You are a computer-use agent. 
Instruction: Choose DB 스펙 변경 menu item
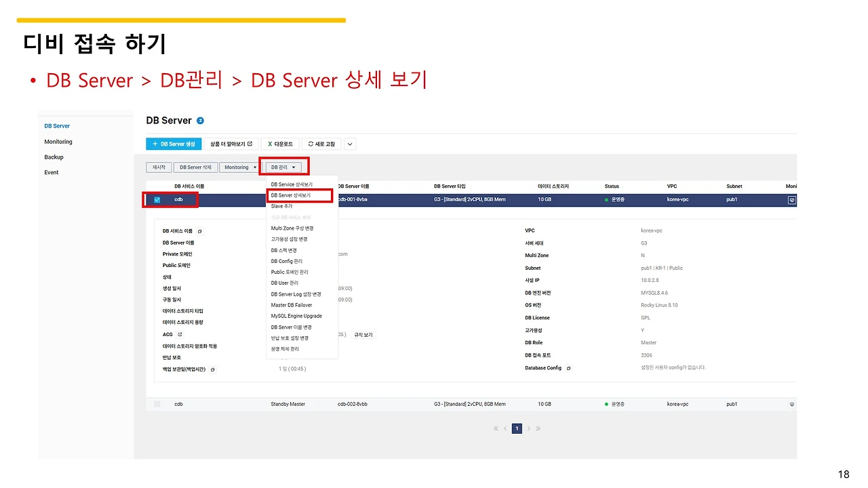[x=283, y=250]
